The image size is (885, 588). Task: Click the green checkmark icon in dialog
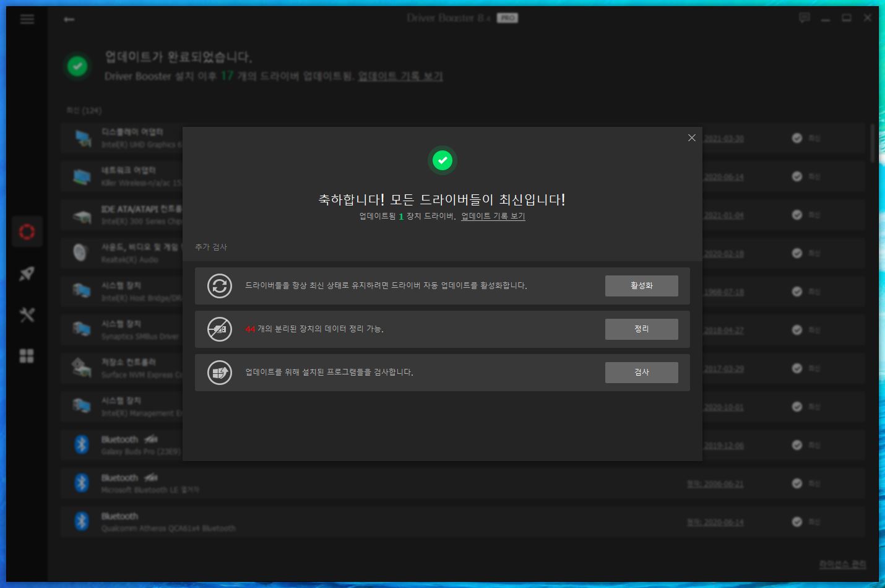click(x=442, y=161)
